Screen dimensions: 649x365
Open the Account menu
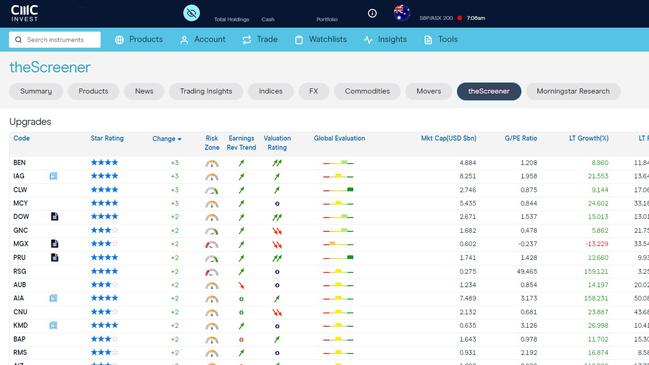pyautogui.click(x=203, y=39)
